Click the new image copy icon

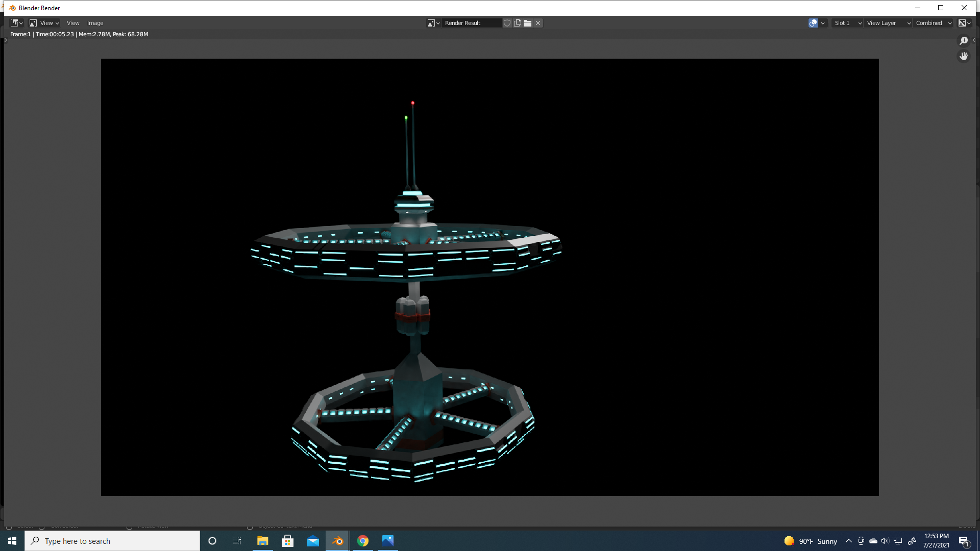(x=518, y=23)
